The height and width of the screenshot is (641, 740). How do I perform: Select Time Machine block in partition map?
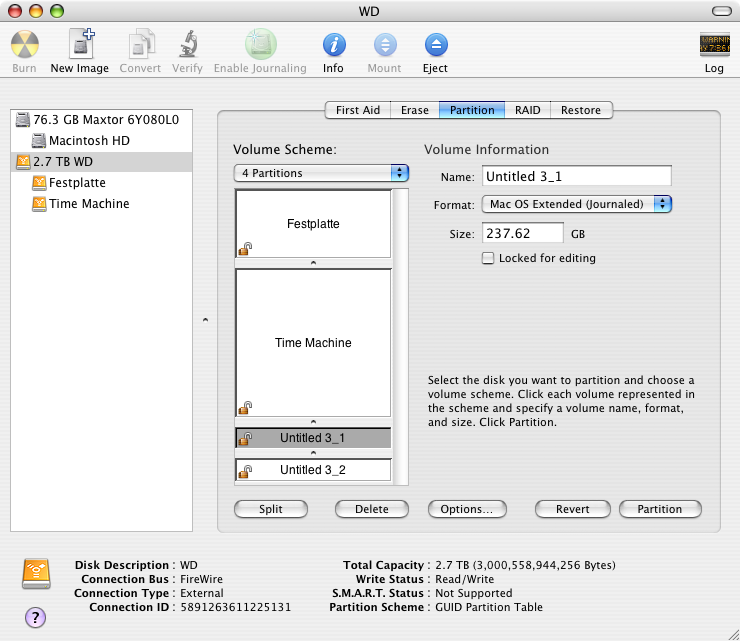pyautogui.click(x=313, y=343)
